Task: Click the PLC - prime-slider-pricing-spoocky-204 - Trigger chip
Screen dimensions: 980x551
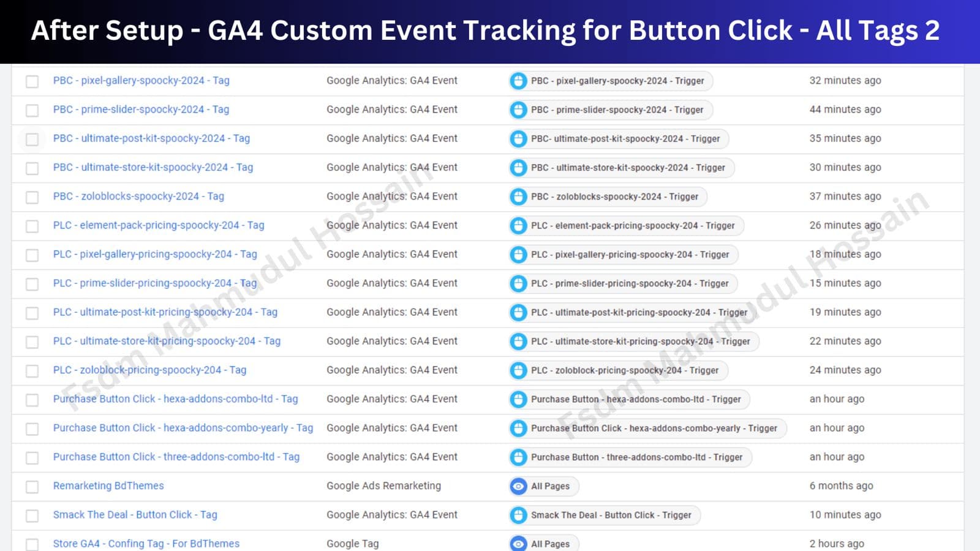Action: coord(623,283)
